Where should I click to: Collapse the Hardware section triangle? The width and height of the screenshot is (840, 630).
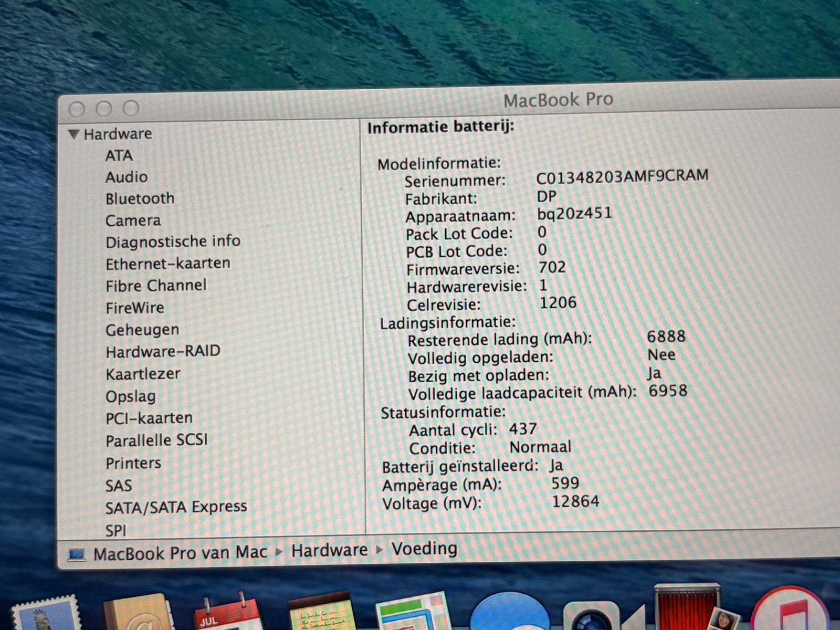74,134
